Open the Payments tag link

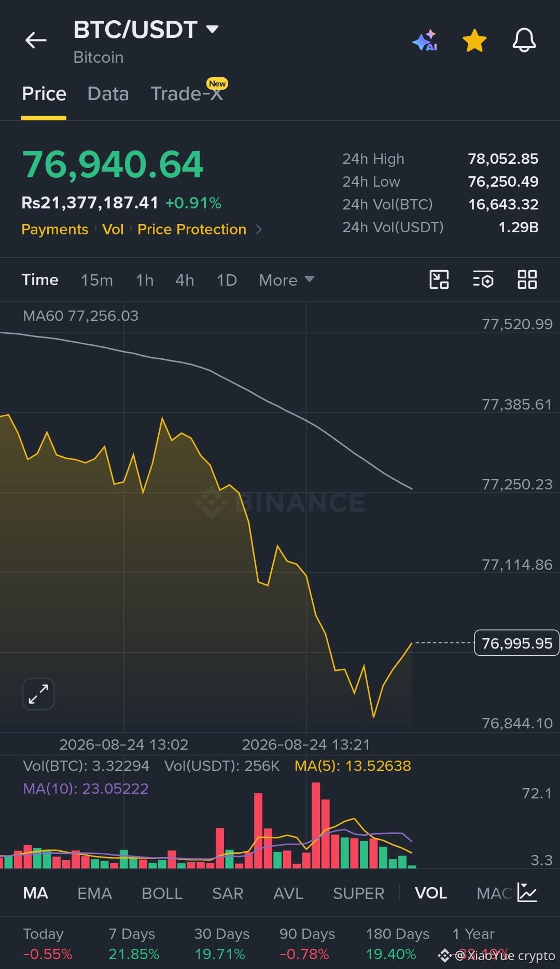55,229
